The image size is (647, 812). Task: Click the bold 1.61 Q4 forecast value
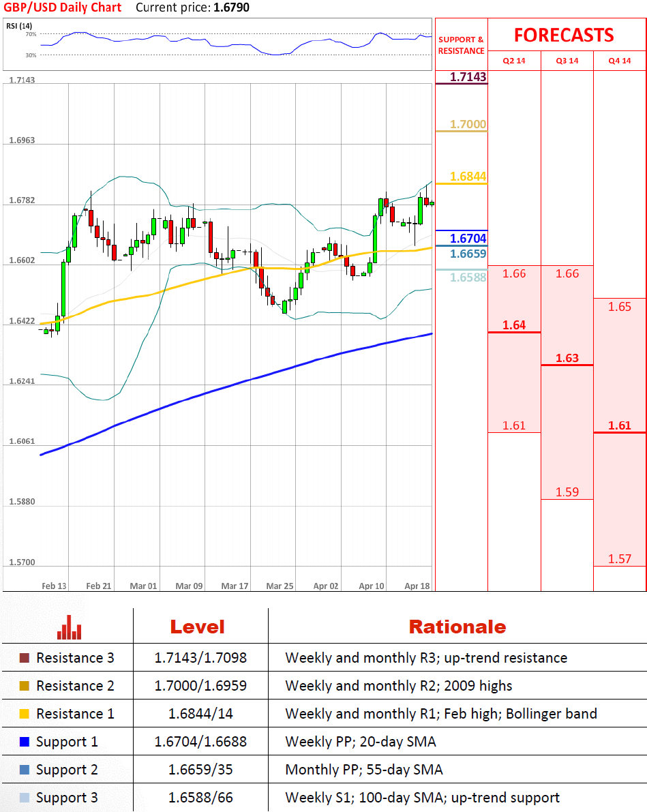coord(620,425)
